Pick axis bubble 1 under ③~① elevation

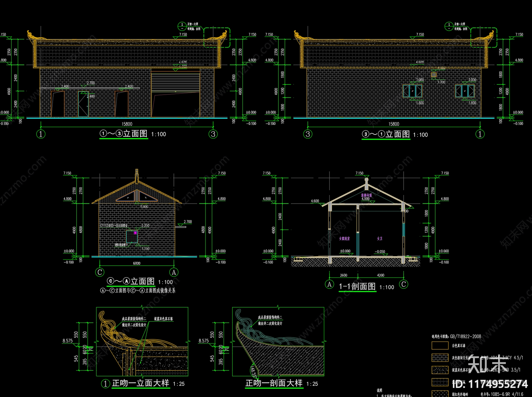coord(480,134)
